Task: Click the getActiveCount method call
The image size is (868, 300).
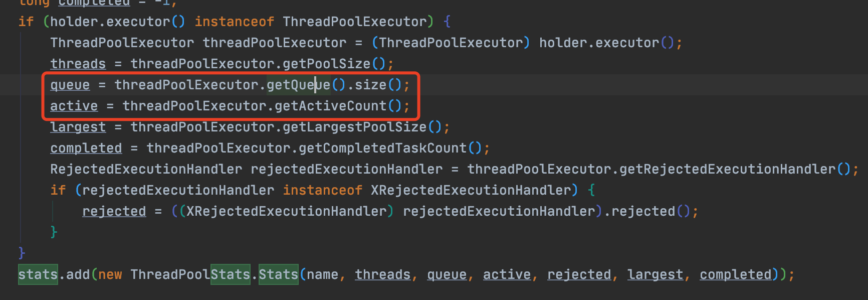Action: click(x=330, y=106)
